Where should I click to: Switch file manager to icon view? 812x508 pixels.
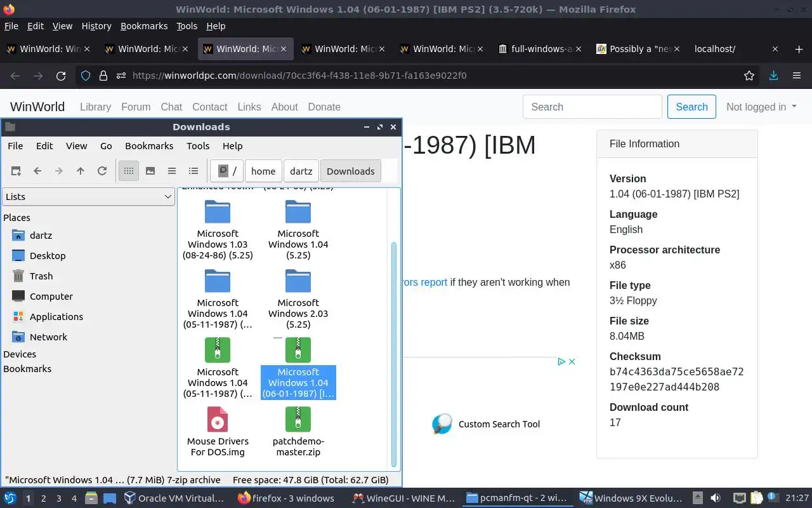129,171
